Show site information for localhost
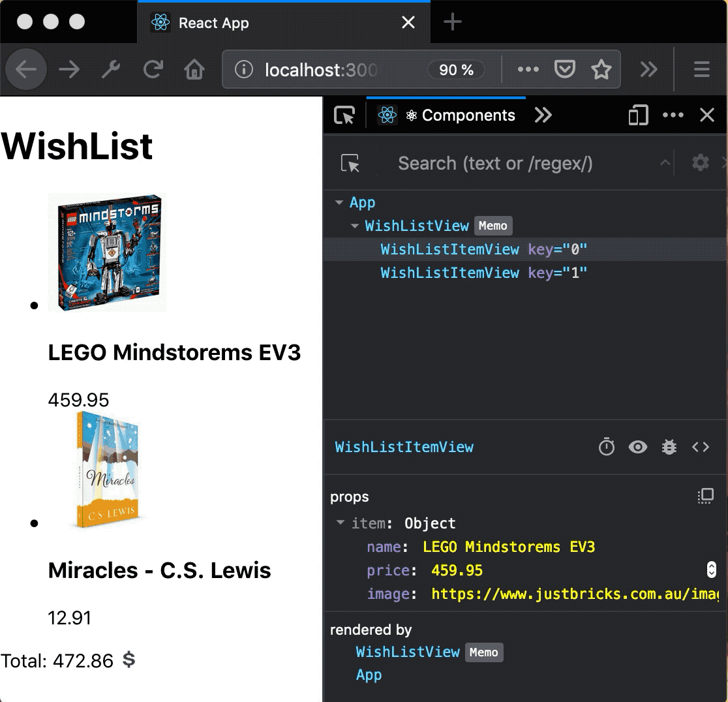Viewport: 728px width, 702px height. click(x=244, y=70)
